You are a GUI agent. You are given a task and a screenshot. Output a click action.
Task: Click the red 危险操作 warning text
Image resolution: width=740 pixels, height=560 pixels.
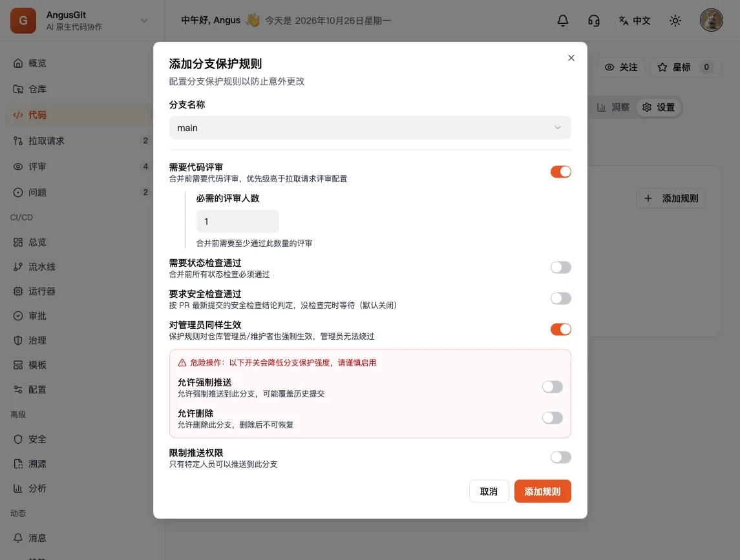tap(283, 362)
